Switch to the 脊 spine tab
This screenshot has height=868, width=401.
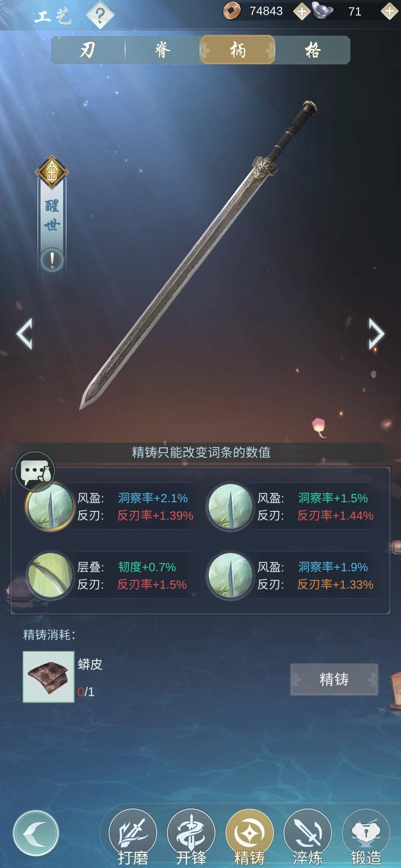coord(163,50)
